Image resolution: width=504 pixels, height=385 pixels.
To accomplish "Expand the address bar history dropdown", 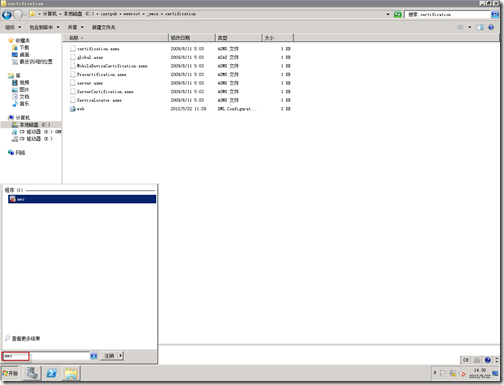I will [388, 14].
